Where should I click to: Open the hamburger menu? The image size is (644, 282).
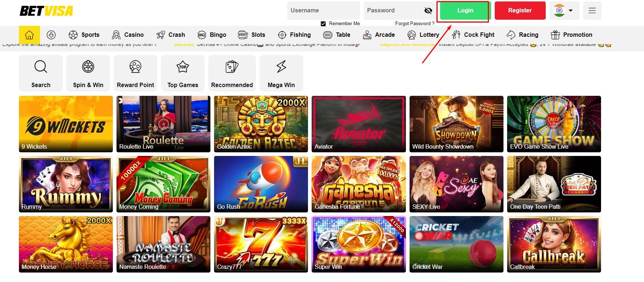(592, 11)
